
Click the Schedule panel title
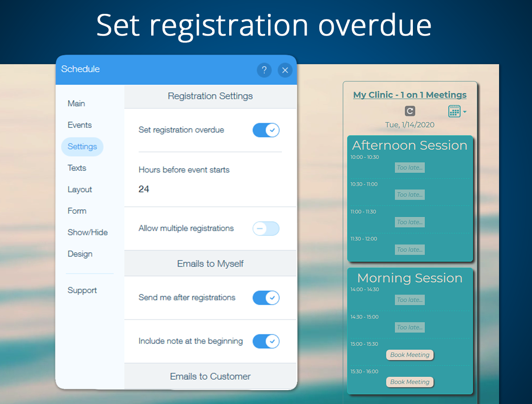click(x=81, y=69)
